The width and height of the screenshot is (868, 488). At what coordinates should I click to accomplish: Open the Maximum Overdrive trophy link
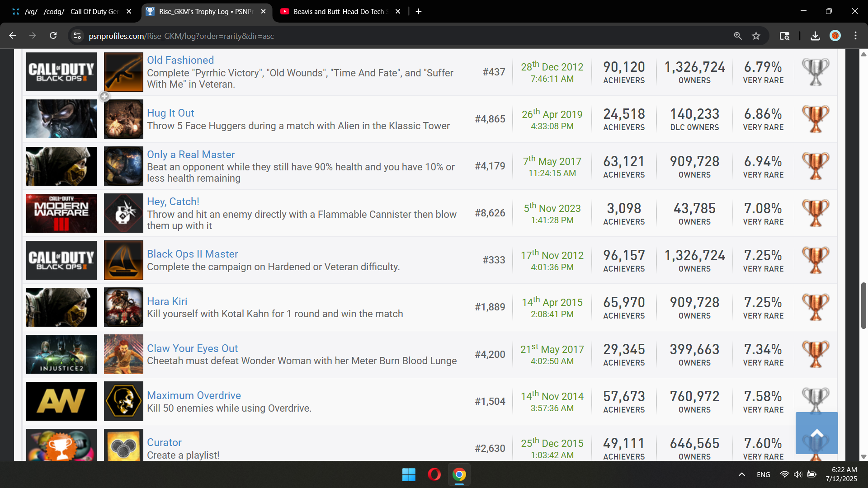pyautogui.click(x=193, y=395)
